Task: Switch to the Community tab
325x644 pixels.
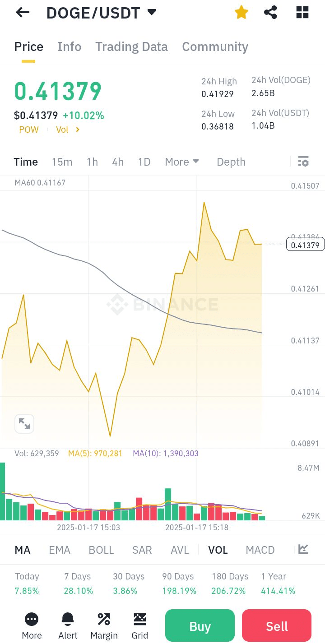Action: point(215,47)
